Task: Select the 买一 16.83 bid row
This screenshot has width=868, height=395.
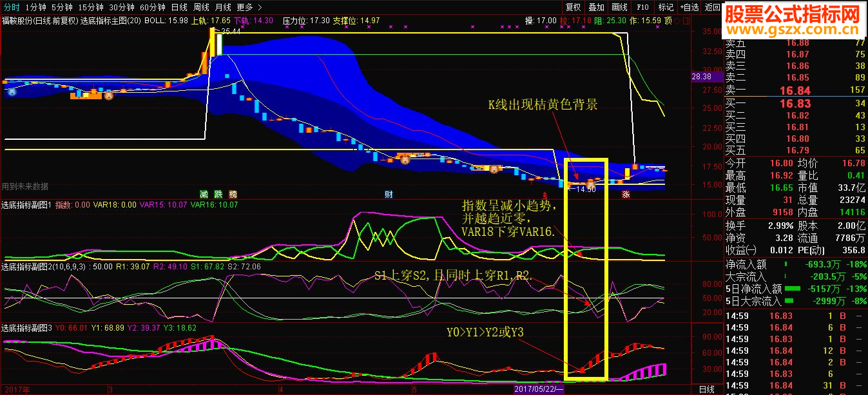Action: 795,103
